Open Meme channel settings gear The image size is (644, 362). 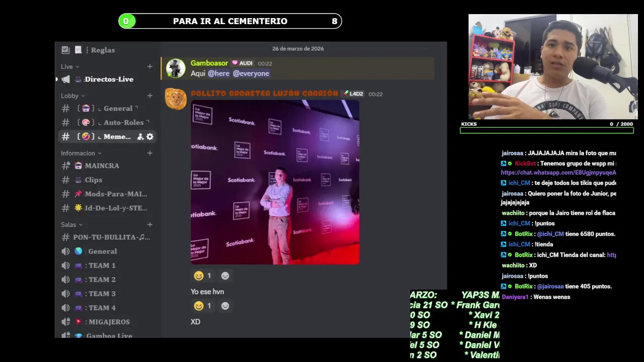(x=150, y=137)
